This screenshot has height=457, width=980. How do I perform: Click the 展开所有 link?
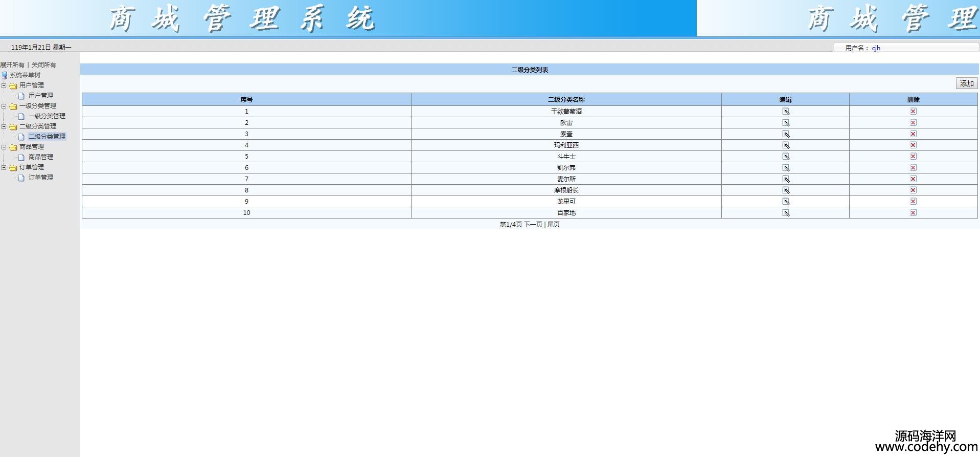click(x=12, y=65)
